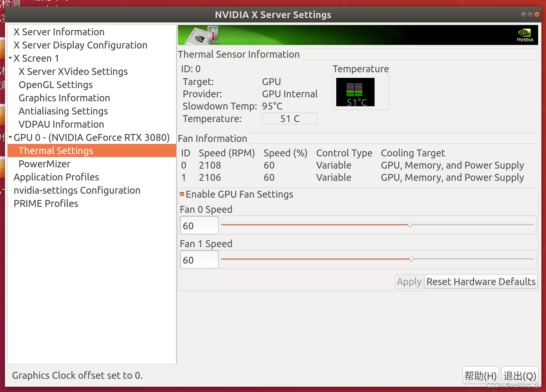
Task: Click the 2108 RPM value for fan 0
Action: coord(210,165)
